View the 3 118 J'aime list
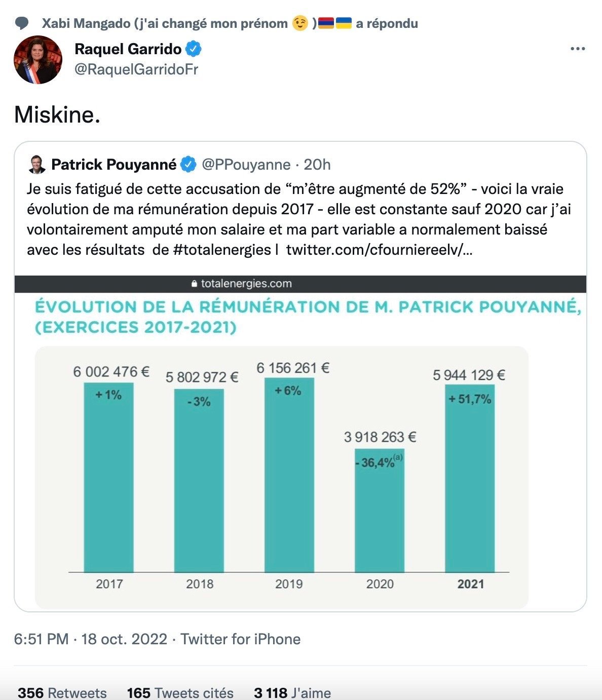The image size is (602, 700). pos(292,692)
